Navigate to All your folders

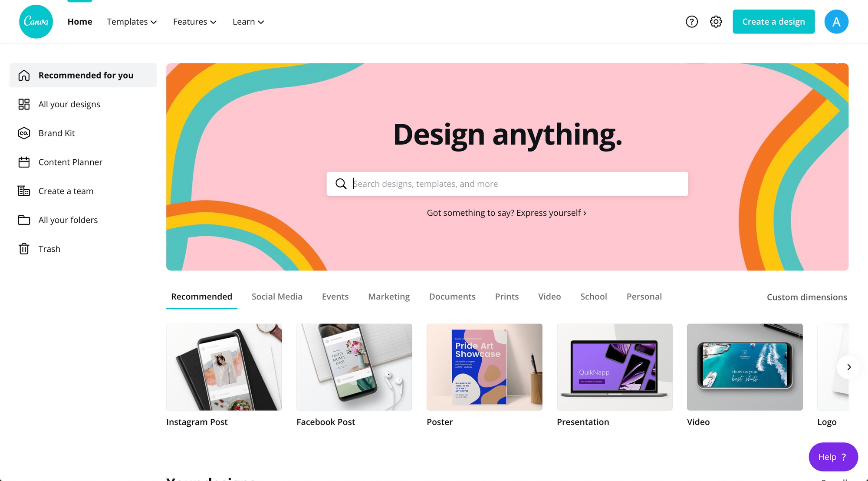point(68,220)
